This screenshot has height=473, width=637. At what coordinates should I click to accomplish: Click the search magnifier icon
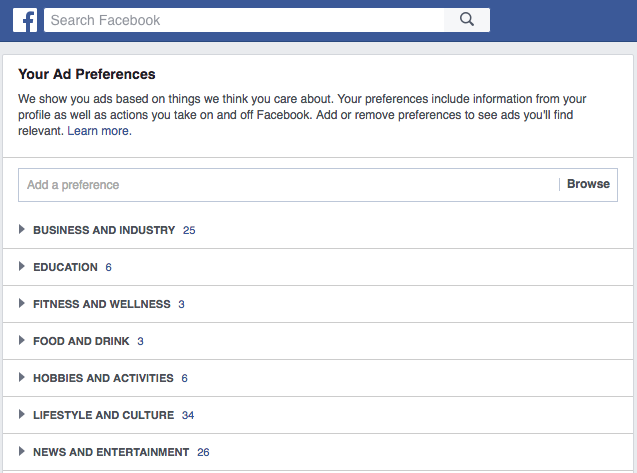[467, 20]
